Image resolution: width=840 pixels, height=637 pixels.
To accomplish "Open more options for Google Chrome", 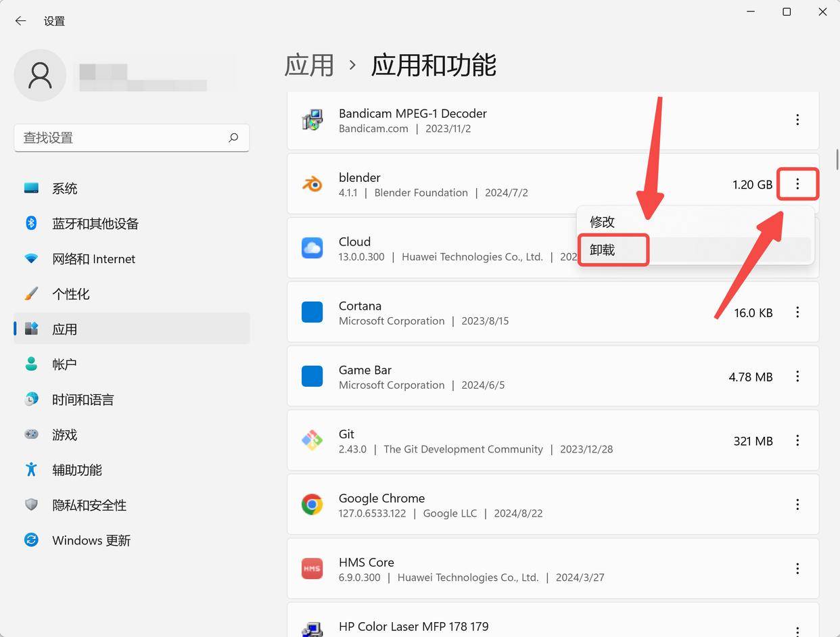I will click(797, 504).
